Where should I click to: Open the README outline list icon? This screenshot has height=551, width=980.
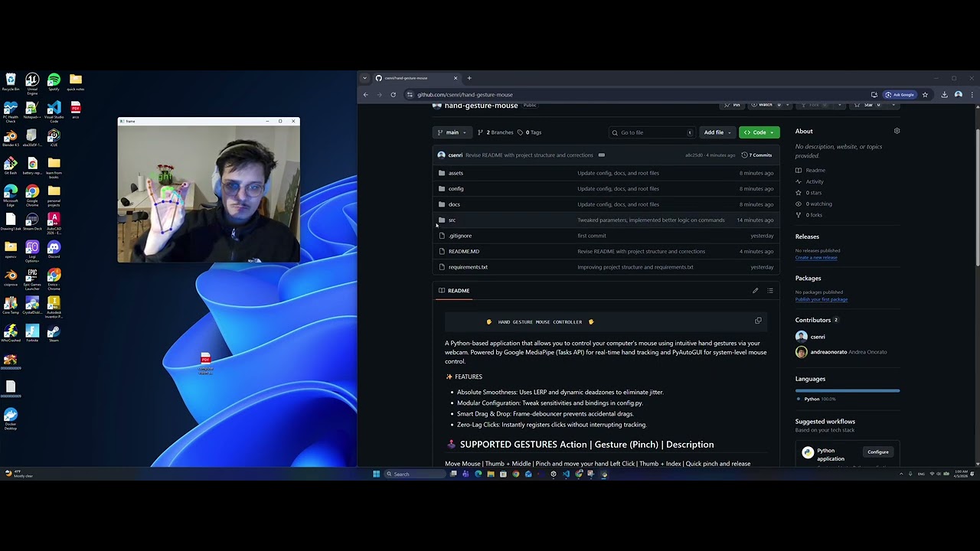[770, 291]
